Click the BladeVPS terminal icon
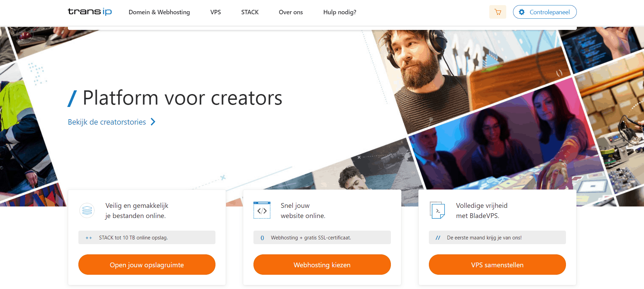This screenshot has width=644, height=289. click(x=437, y=211)
